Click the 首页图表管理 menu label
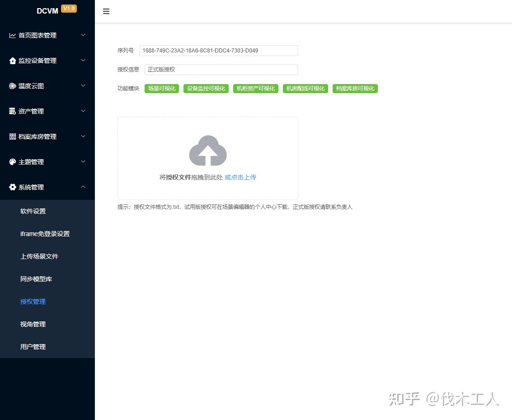 point(38,35)
